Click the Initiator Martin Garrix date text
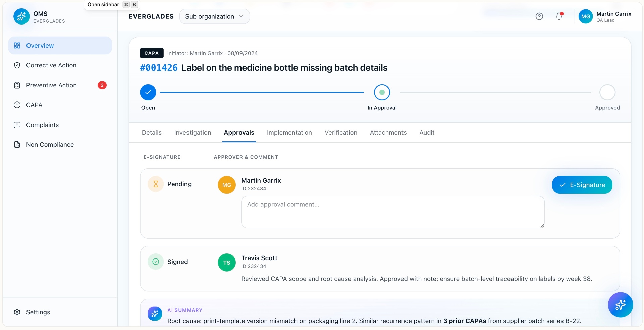644x330 pixels. [x=212, y=53]
